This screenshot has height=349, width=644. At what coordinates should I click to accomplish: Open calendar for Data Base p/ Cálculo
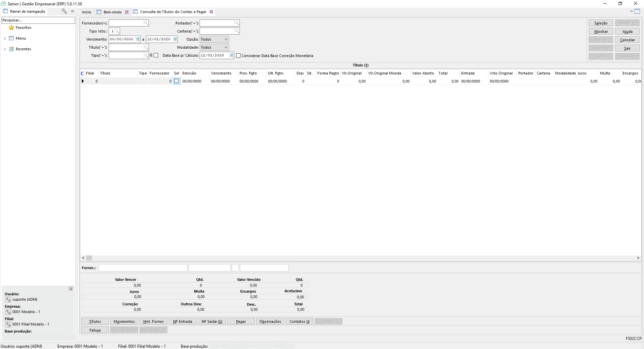(x=231, y=55)
